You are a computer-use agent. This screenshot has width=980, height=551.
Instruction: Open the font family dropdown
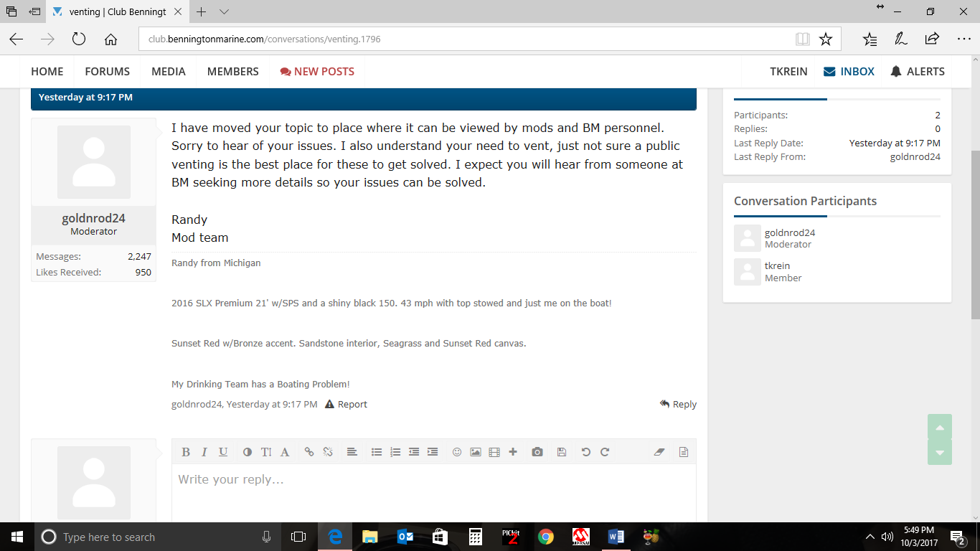[285, 452]
